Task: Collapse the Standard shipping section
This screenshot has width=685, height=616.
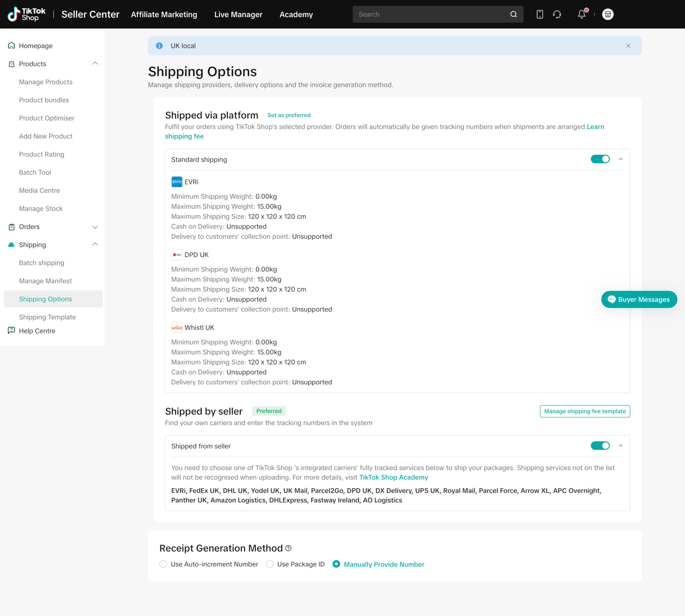Action: pyautogui.click(x=620, y=159)
